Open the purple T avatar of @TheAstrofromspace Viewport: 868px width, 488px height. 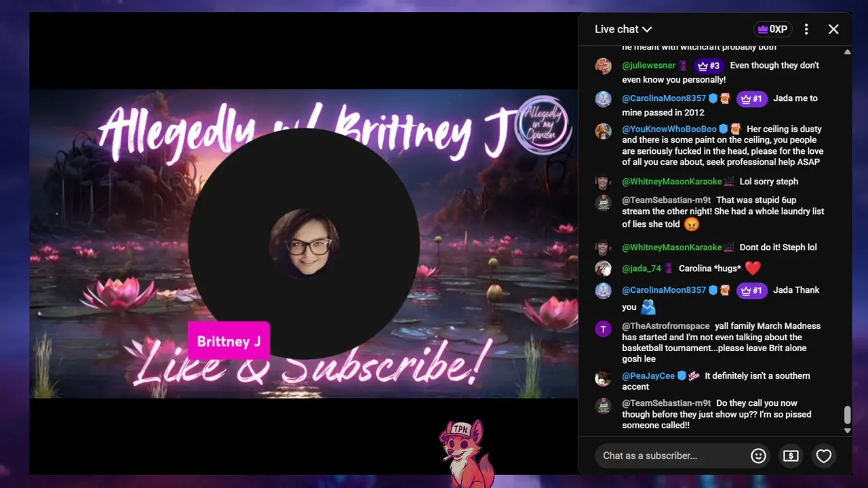(603, 329)
